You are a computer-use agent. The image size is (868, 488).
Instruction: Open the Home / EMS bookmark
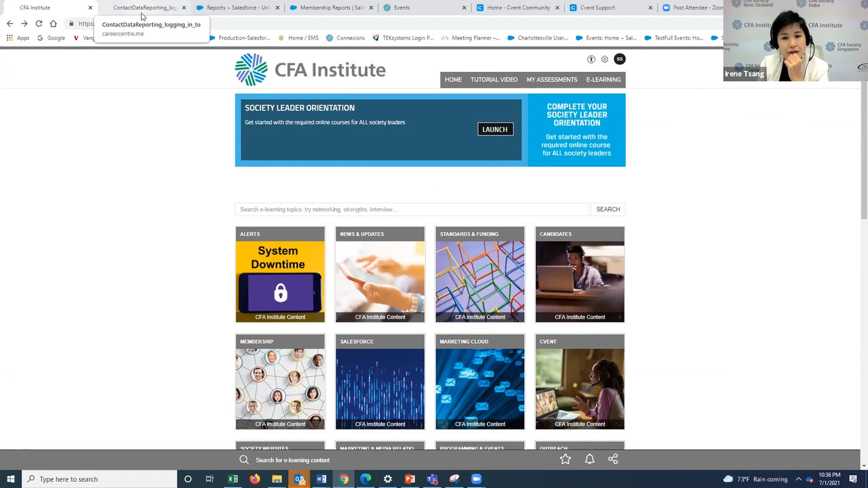point(298,38)
